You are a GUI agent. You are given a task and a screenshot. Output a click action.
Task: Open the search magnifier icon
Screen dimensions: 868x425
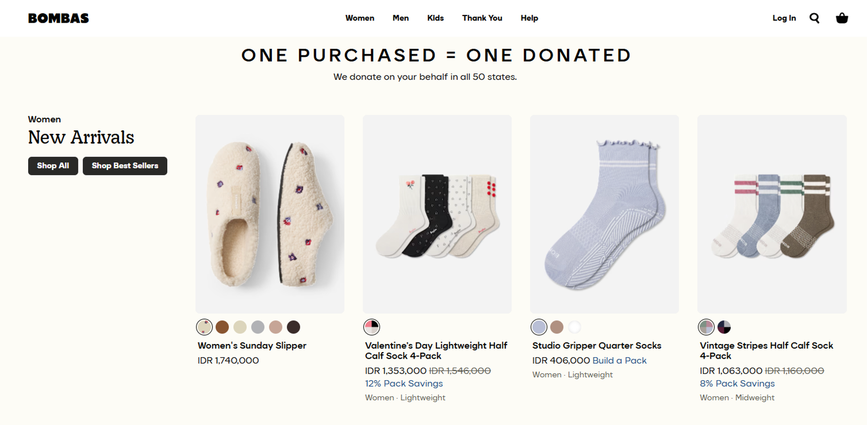point(814,18)
